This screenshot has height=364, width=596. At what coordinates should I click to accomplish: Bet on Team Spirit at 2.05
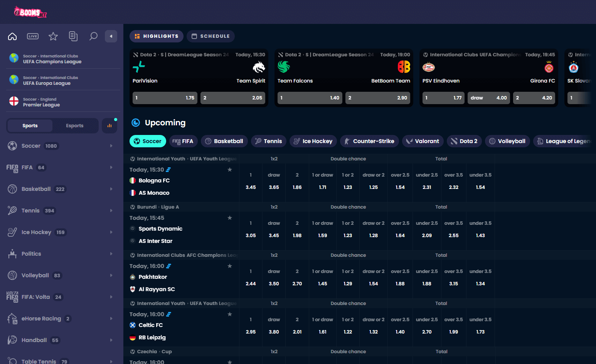click(233, 98)
